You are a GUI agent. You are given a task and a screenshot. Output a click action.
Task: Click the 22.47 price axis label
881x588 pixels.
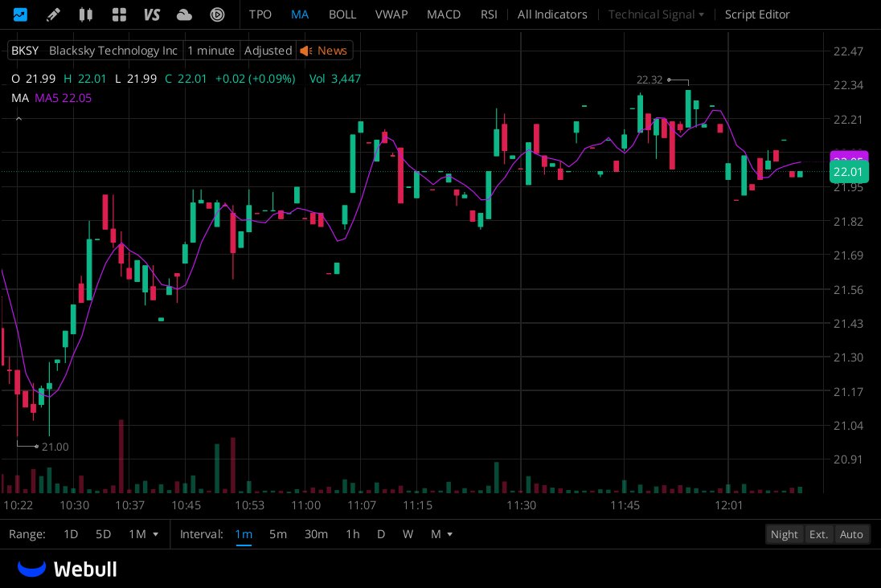(848, 51)
